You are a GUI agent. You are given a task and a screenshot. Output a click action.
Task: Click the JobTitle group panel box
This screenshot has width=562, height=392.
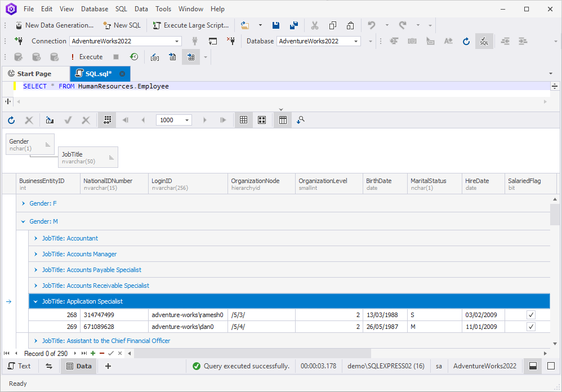[x=88, y=157]
